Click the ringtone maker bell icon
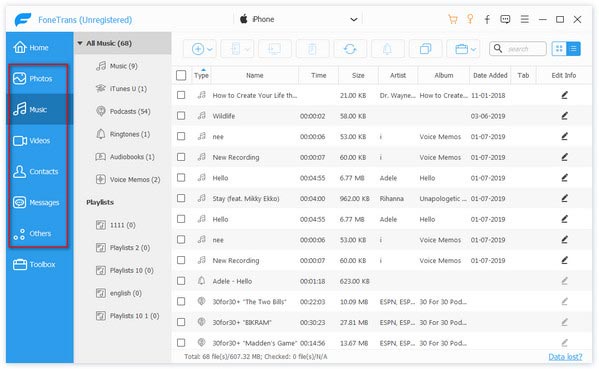This screenshot has height=370, width=599. (387, 49)
